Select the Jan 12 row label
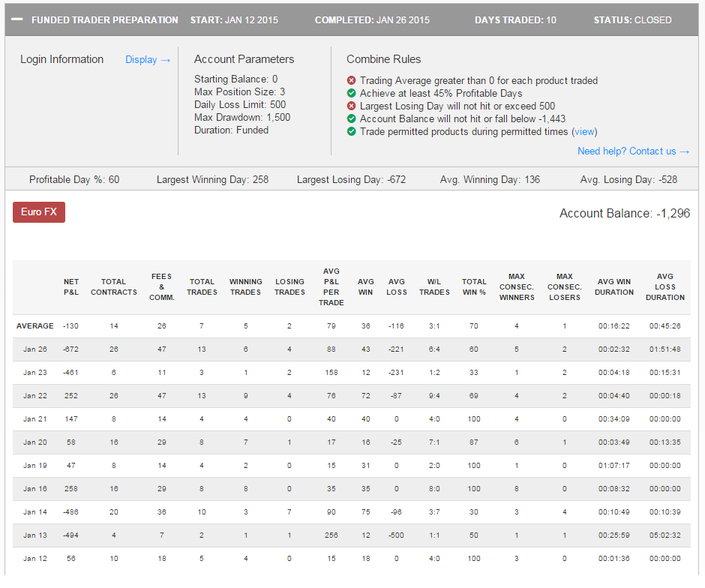 click(35, 558)
